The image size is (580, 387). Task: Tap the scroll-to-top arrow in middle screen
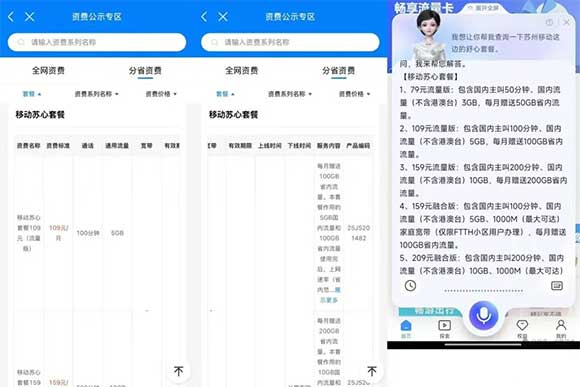pos(372,371)
